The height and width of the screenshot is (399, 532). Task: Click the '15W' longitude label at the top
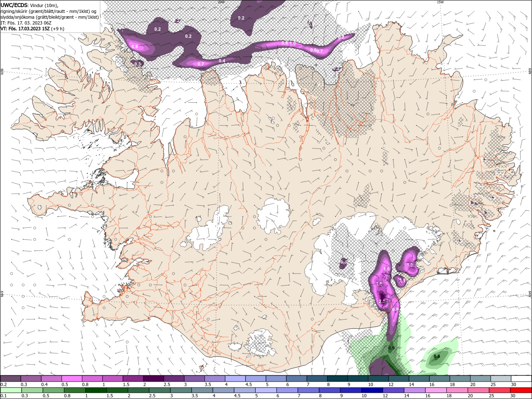[x=440, y=2]
